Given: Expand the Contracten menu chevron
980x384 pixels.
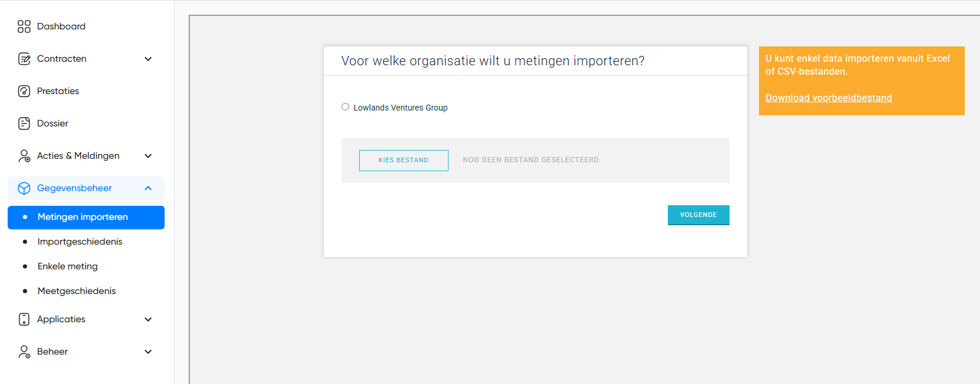Looking at the screenshot, I should point(148,59).
